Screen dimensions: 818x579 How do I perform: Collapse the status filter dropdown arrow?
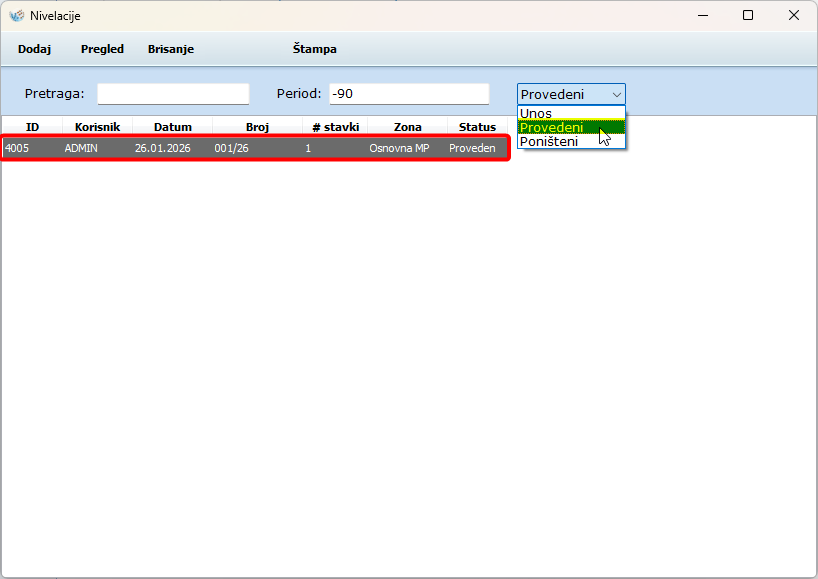pos(616,95)
